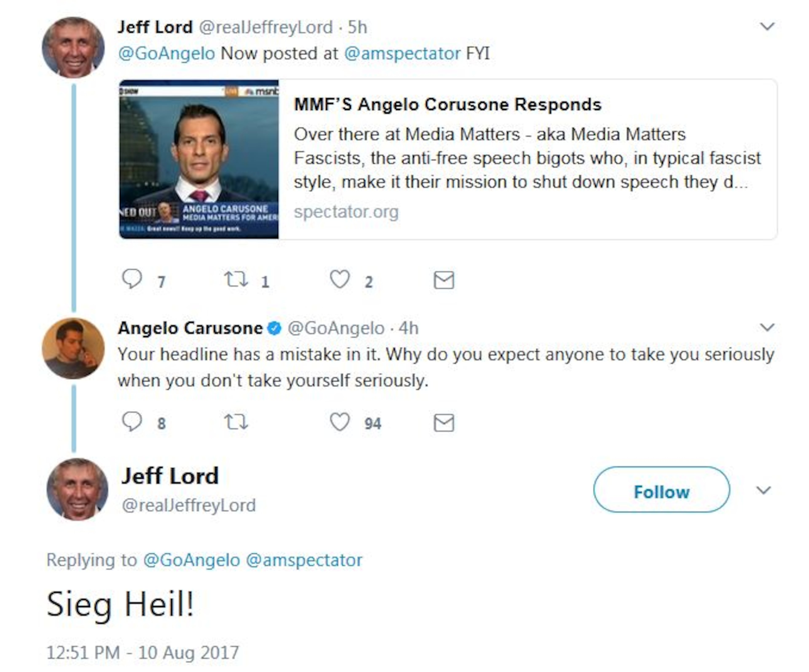
Task: Open the 12:51 PM - 10 Aug 2017 timestamp
Action: pyautogui.click(x=143, y=653)
